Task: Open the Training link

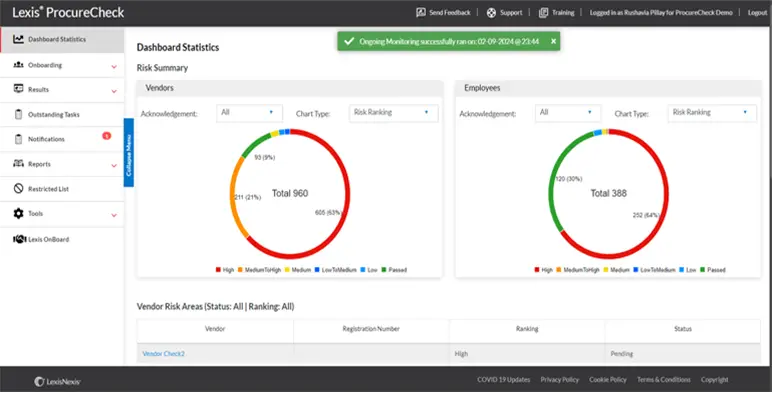Action: point(563,13)
